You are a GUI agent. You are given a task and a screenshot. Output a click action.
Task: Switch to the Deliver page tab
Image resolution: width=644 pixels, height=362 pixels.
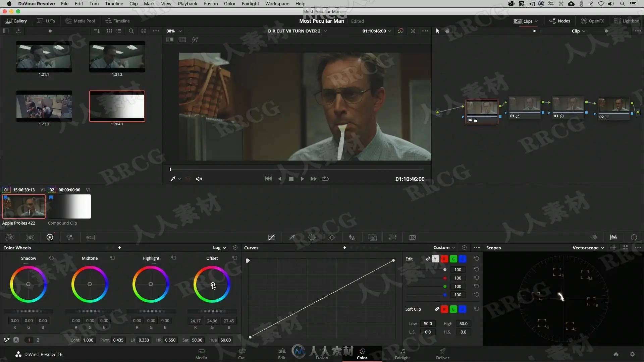pos(442,354)
